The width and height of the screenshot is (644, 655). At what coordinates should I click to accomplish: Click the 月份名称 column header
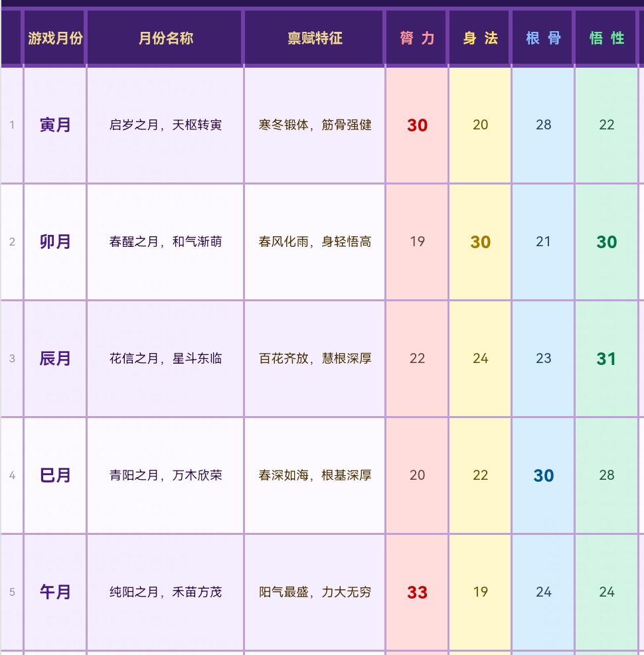165,38
